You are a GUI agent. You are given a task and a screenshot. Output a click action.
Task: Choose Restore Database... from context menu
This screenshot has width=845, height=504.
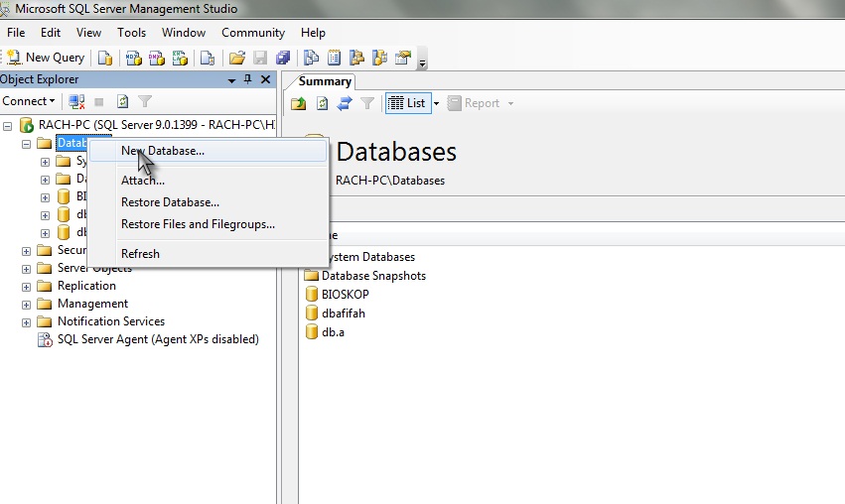208,202
